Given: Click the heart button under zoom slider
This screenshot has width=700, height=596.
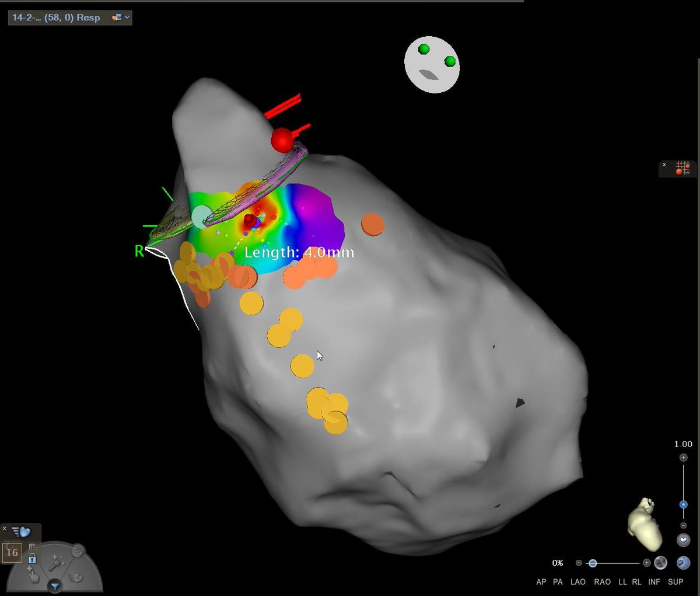Looking at the screenshot, I should click(x=683, y=540).
